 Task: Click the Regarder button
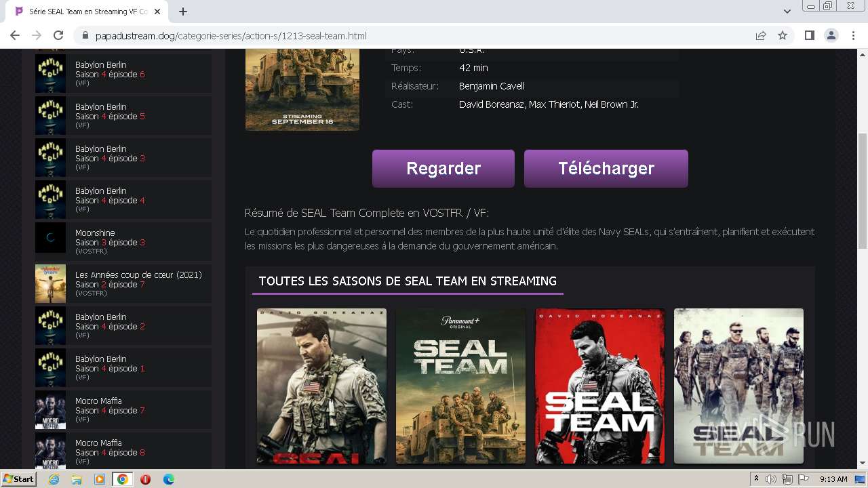(x=443, y=168)
